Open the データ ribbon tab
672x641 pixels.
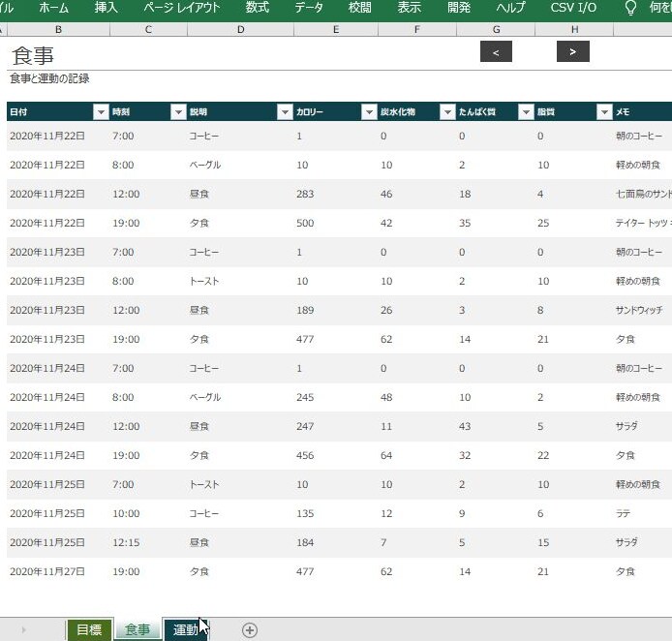pos(309,8)
